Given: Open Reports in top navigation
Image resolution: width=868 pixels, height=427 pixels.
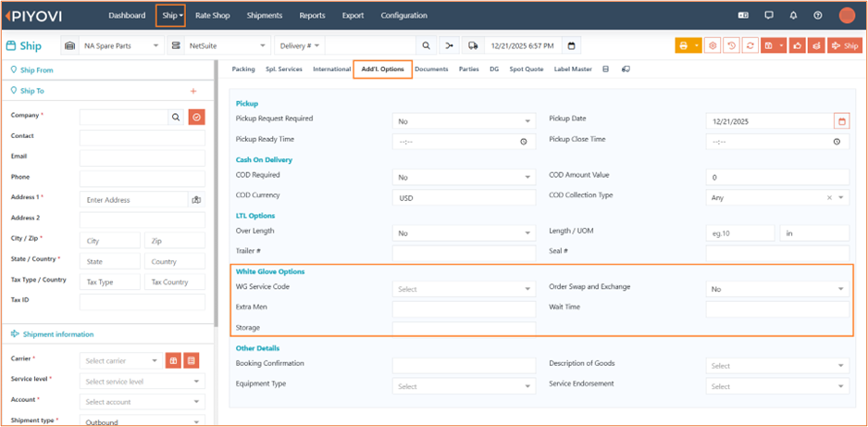Looking at the screenshot, I should (312, 16).
